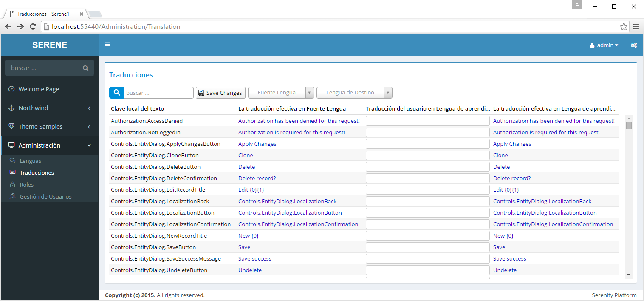The width and height of the screenshot is (644, 301).
Task: Click the blue magnifier search icon
Action: [117, 93]
